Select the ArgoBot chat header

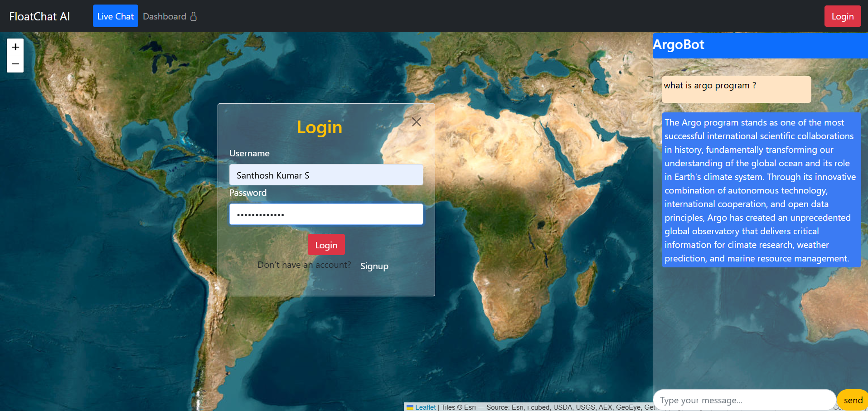click(760, 45)
